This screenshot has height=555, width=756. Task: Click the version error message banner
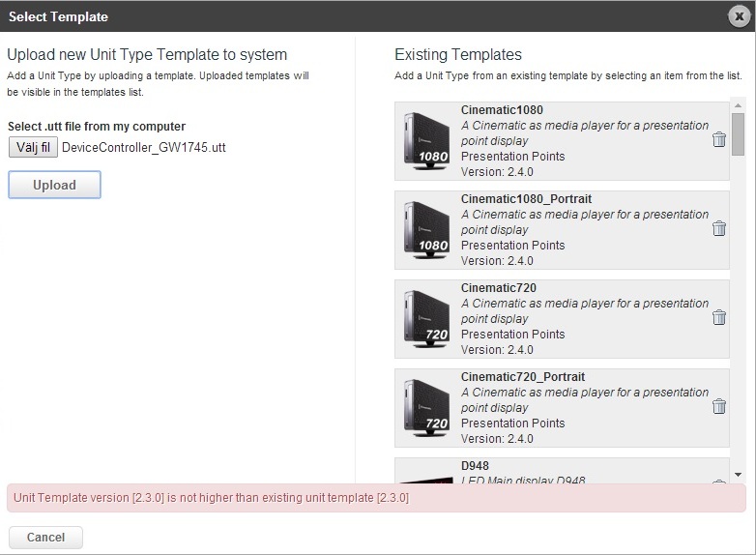click(x=377, y=498)
